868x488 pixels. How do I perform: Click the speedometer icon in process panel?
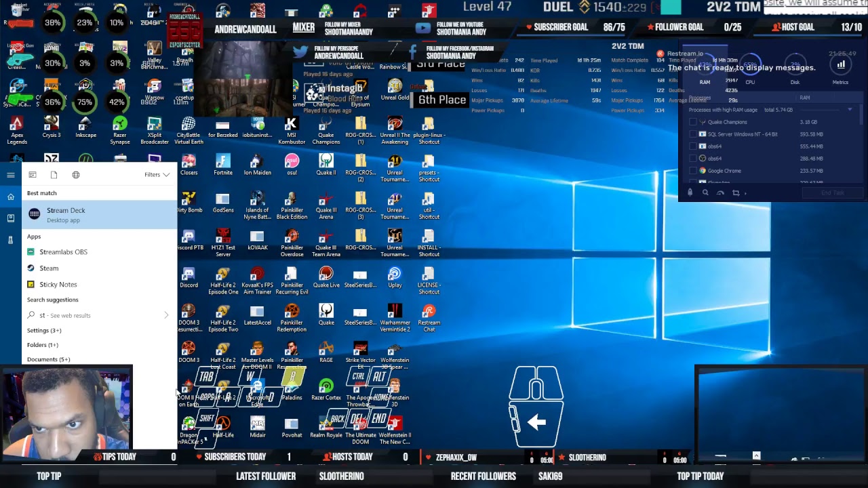[720, 193]
